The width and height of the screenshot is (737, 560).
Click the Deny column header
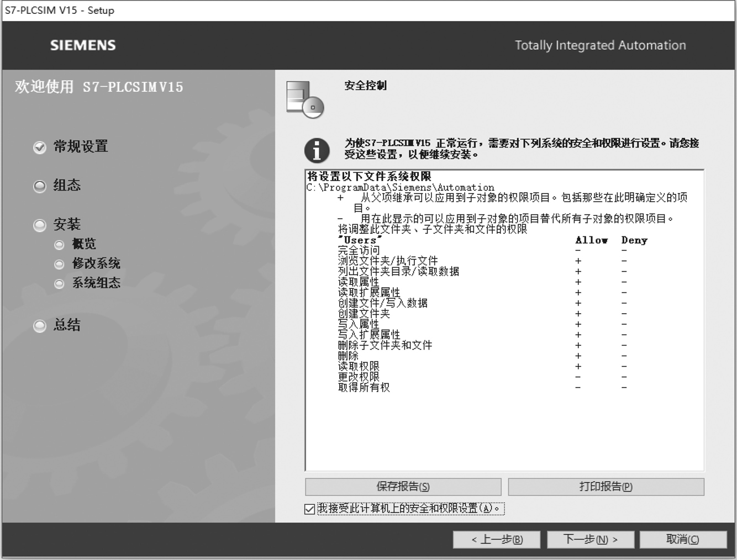pyautogui.click(x=634, y=240)
